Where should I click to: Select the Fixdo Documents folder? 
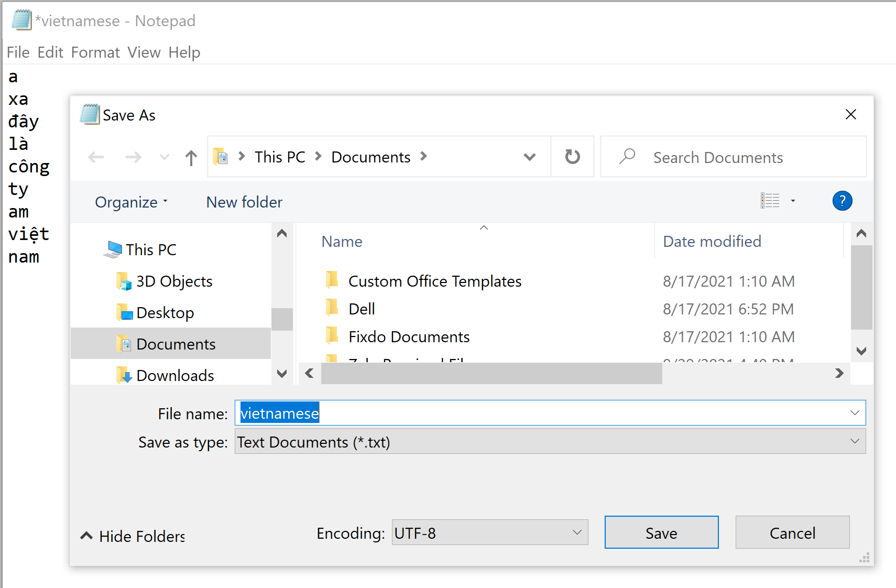[x=409, y=337]
